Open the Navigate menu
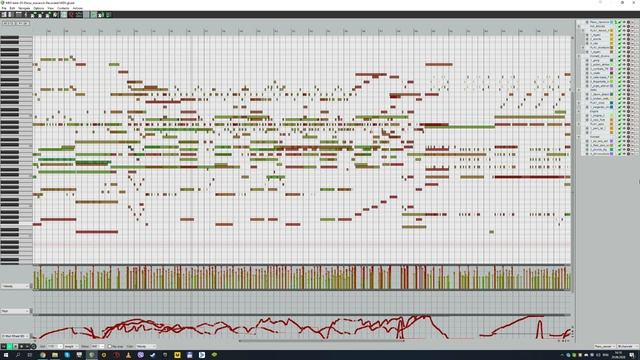Screen dimensions: 640x360 click(x=24, y=8)
